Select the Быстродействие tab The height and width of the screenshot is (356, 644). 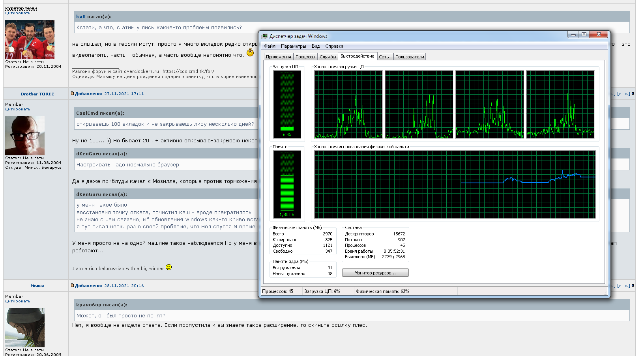click(x=358, y=56)
